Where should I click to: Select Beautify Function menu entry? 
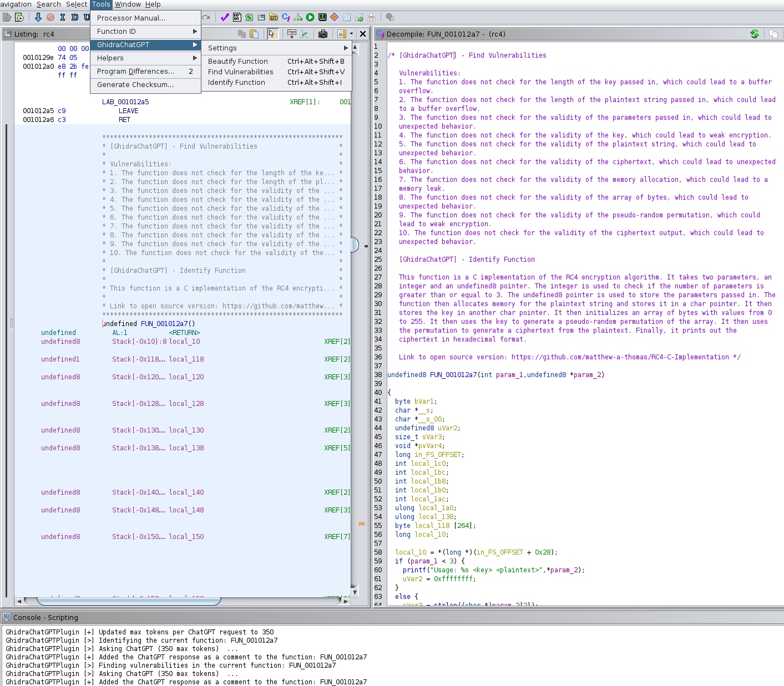pos(237,62)
